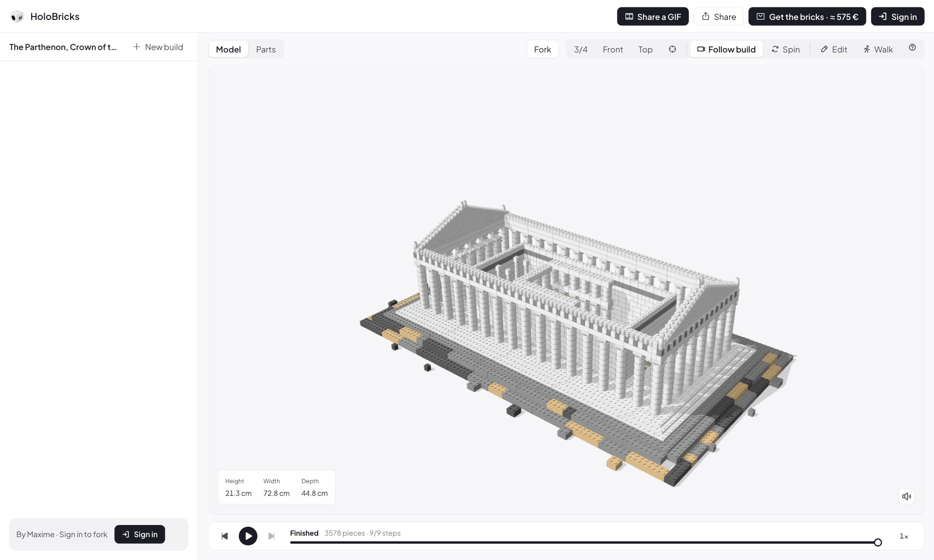Play the build animation
Screen dimensions: 934x560
point(248,536)
